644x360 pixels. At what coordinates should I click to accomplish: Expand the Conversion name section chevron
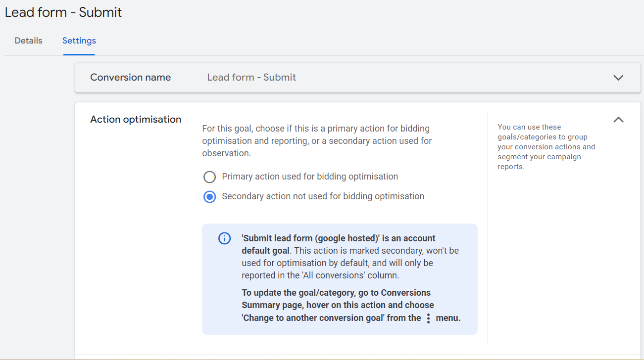pyautogui.click(x=618, y=78)
